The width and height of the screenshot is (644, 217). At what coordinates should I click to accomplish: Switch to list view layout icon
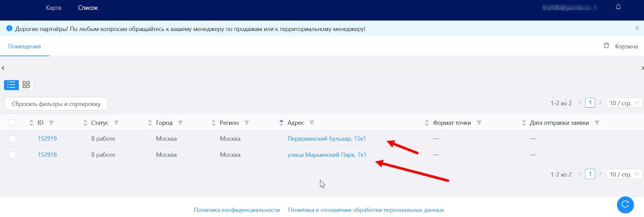coord(11,85)
